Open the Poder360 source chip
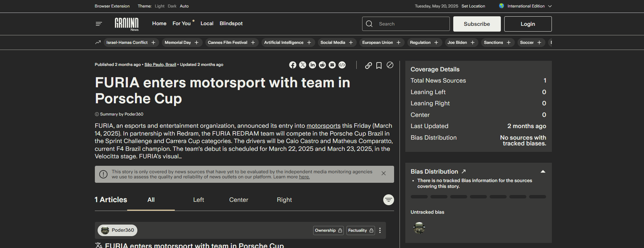 click(117, 230)
